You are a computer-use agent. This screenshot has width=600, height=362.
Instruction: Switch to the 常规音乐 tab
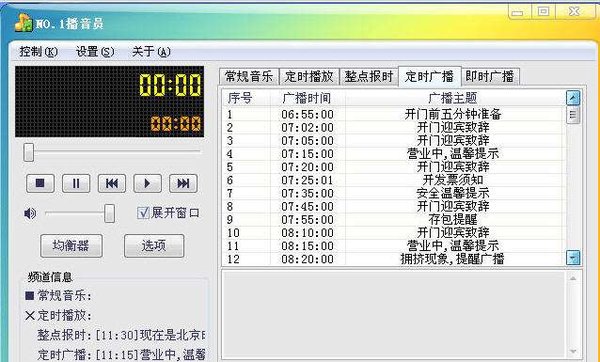[x=249, y=77]
